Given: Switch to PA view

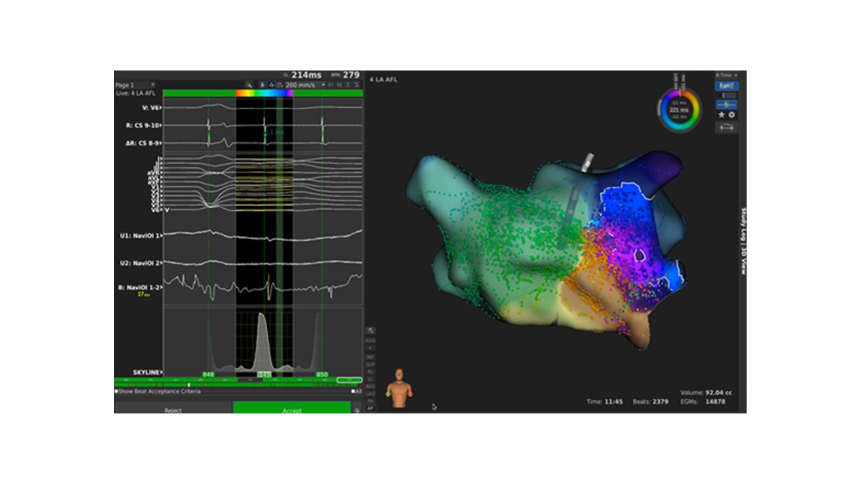Looking at the screenshot, I should pyautogui.click(x=371, y=401).
